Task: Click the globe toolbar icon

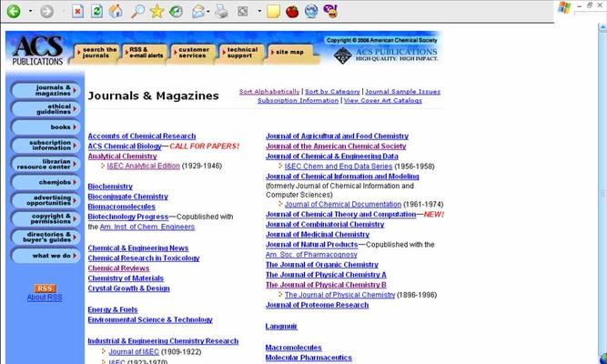Action: [x=311, y=11]
